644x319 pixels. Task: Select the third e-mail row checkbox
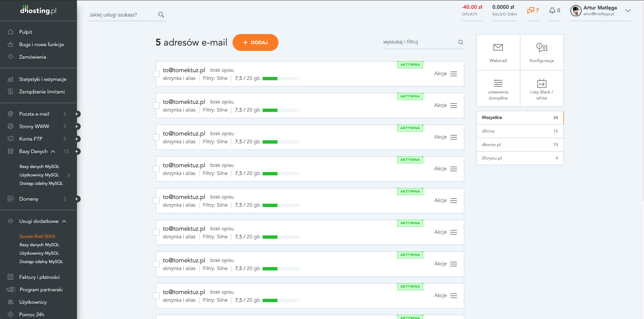point(156,137)
